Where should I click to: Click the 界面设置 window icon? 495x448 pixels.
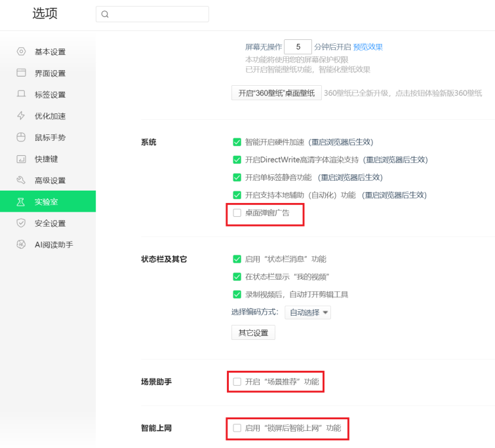pyautogui.click(x=21, y=73)
